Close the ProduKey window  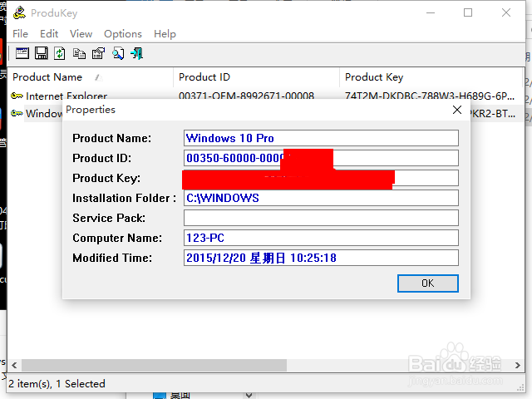(x=506, y=13)
